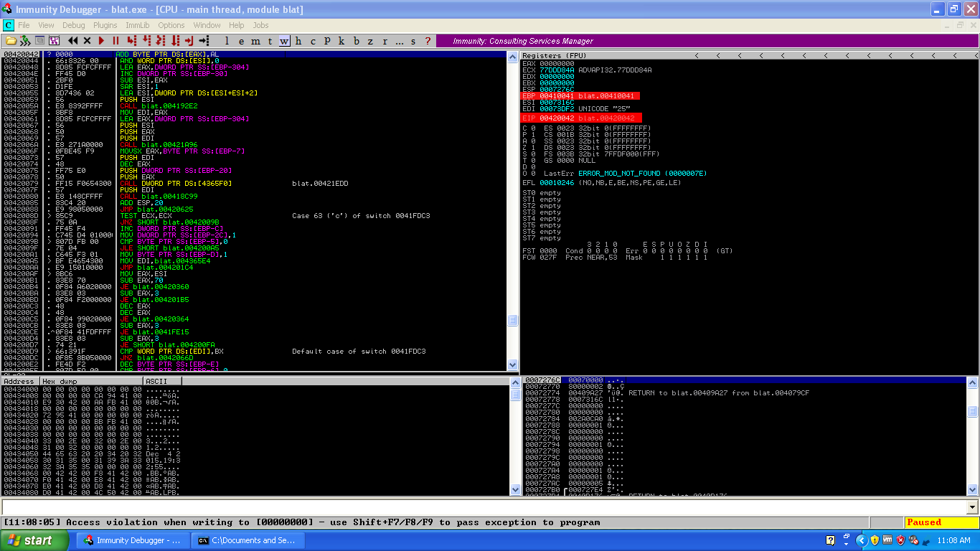Open the red question mark help icon

tap(428, 41)
